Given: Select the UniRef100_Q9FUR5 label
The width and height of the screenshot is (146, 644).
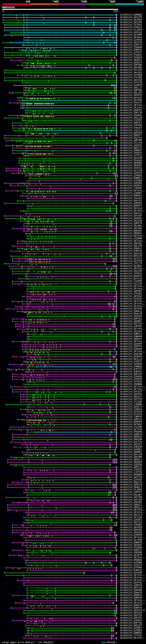Looking at the screenshot, I should 131,140.
